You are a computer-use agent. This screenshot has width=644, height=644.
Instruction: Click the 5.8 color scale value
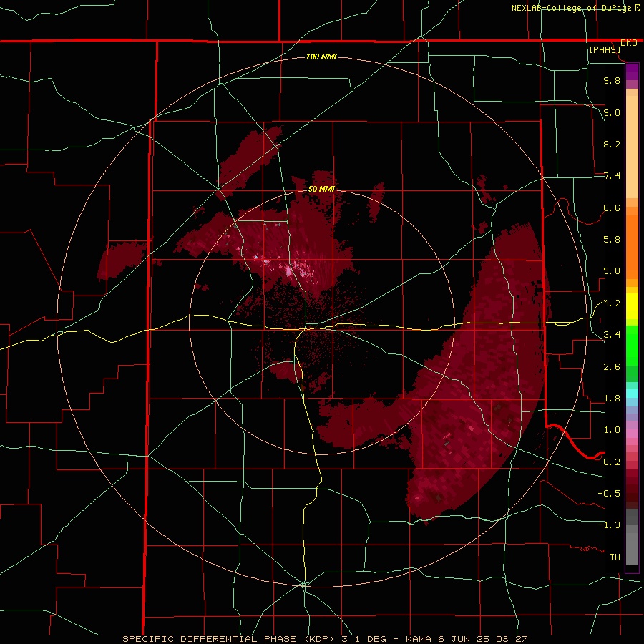612,240
